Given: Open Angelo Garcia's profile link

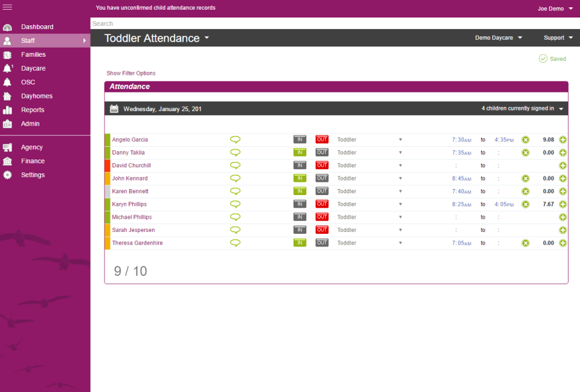Looking at the screenshot, I should [130, 140].
